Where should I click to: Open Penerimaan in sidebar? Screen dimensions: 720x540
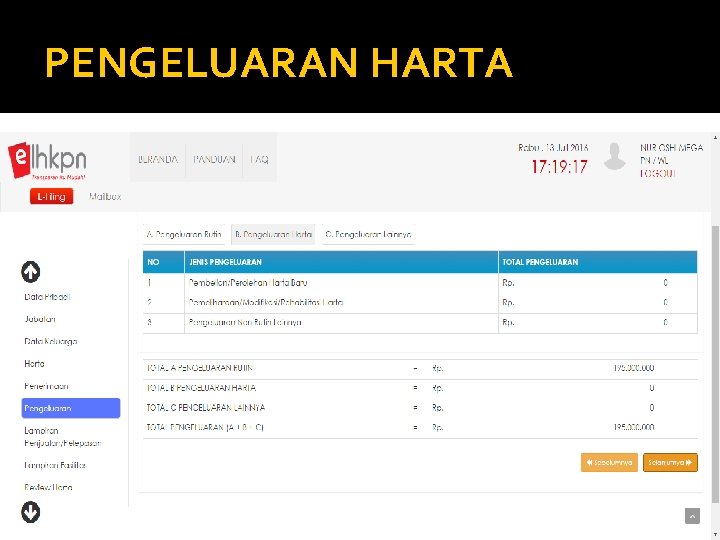46,386
